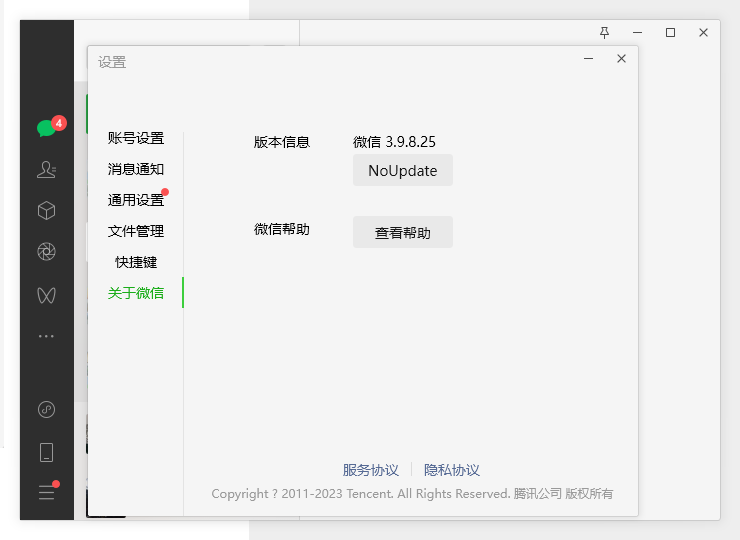Screen dimensions: 740x540
Task: Select the 消息通知 settings tab
Action: coord(136,169)
